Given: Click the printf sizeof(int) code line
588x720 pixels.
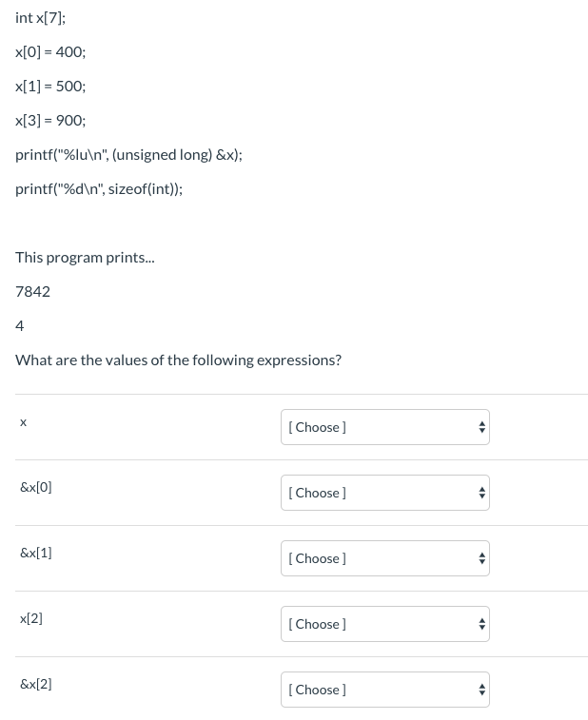Looking at the screenshot, I should point(99,188).
